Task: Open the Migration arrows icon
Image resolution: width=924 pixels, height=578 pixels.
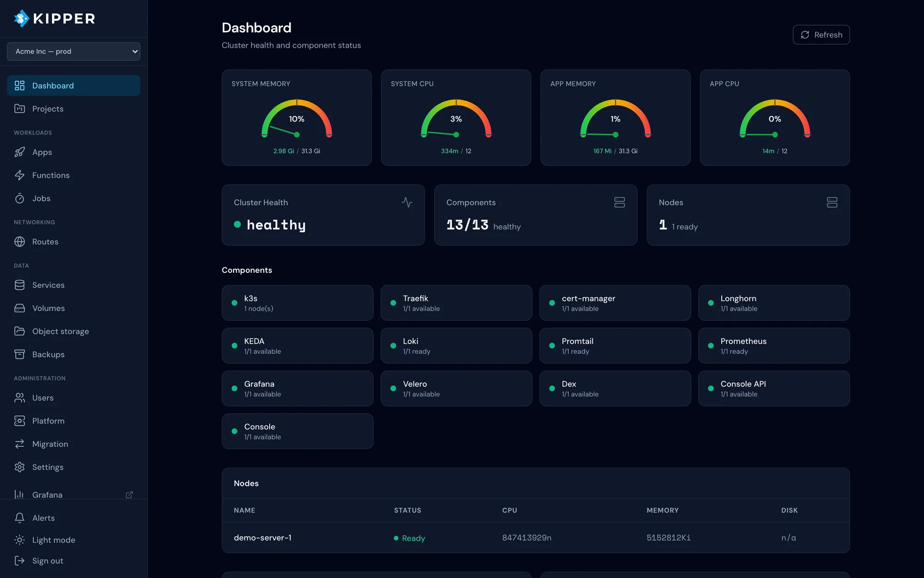Action: (x=19, y=444)
